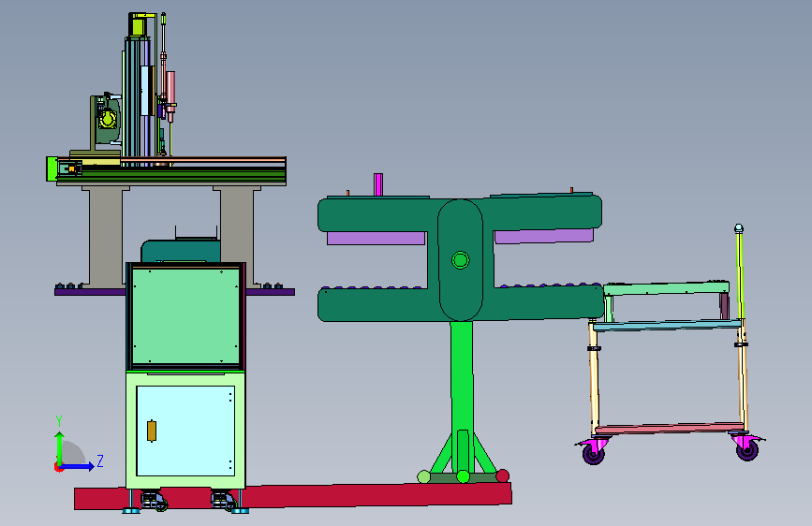
Task: Click the green circular shaft at hub center
Action: pyautogui.click(x=461, y=260)
